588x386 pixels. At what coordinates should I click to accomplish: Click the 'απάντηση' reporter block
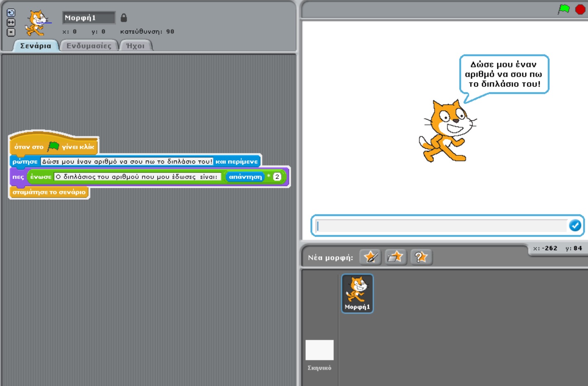coord(245,177)
